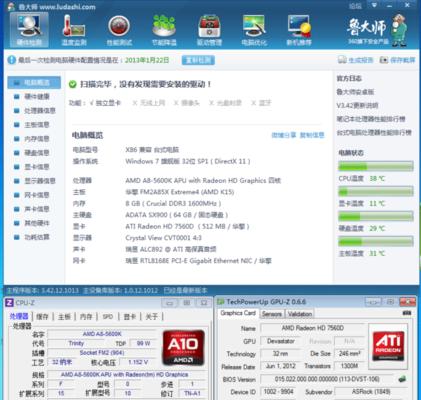Viewport: 421px width, 400px height.
Task: Click the GPU-Z BIOS Version field
Action: (327, 379)
